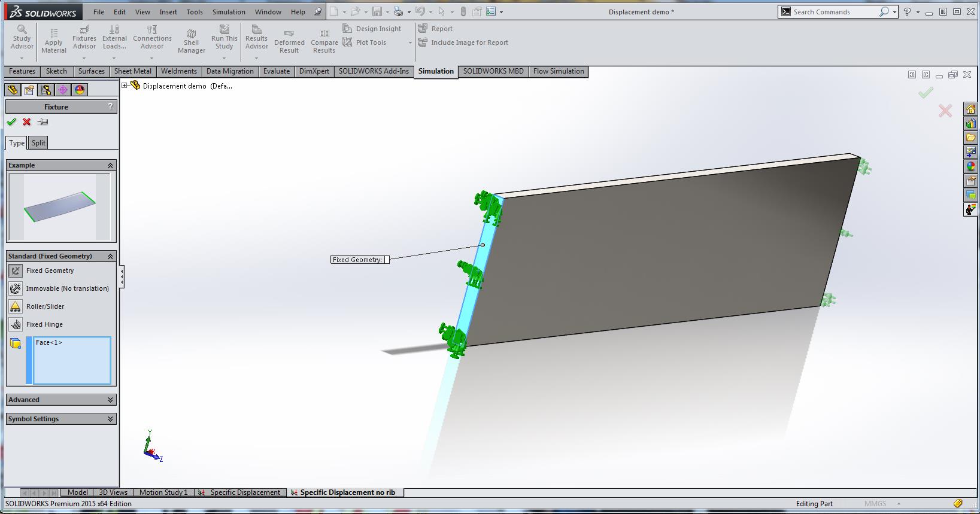Click the pushpin icon in Fixture panel
The width and height of the screenshot is (980, 514).
pos(43,122)
